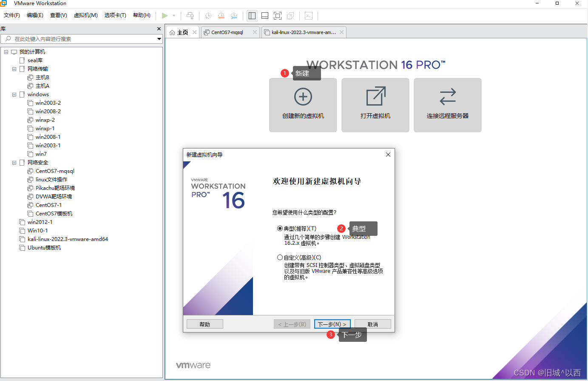Toggle the thumbnail bar view icon
This screenshot has width=588, height=381.
(265, 16)
